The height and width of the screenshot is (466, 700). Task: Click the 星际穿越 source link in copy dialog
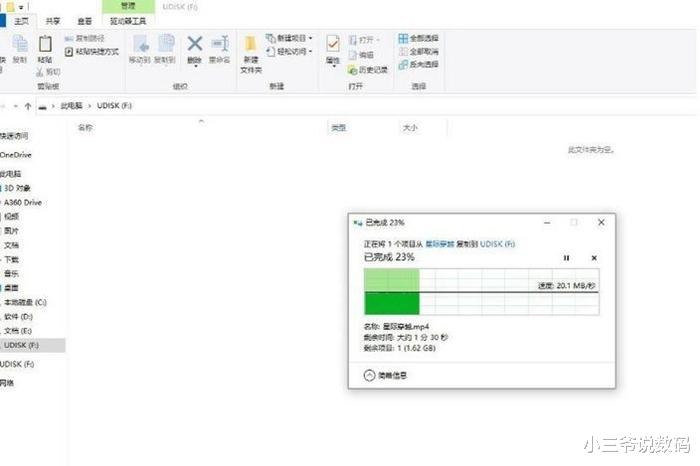click(x=440, y=244)
